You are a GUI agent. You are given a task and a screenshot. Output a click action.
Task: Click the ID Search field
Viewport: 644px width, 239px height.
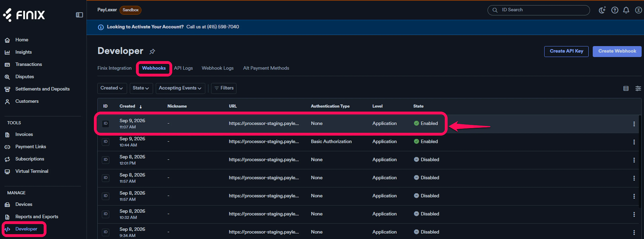point(539,10)
